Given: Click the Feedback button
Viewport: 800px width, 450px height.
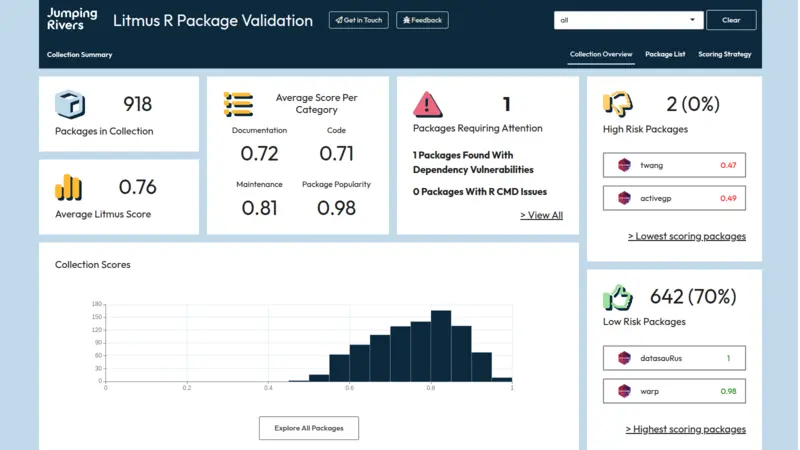Looking at the screenshot, I should point(422,20).
